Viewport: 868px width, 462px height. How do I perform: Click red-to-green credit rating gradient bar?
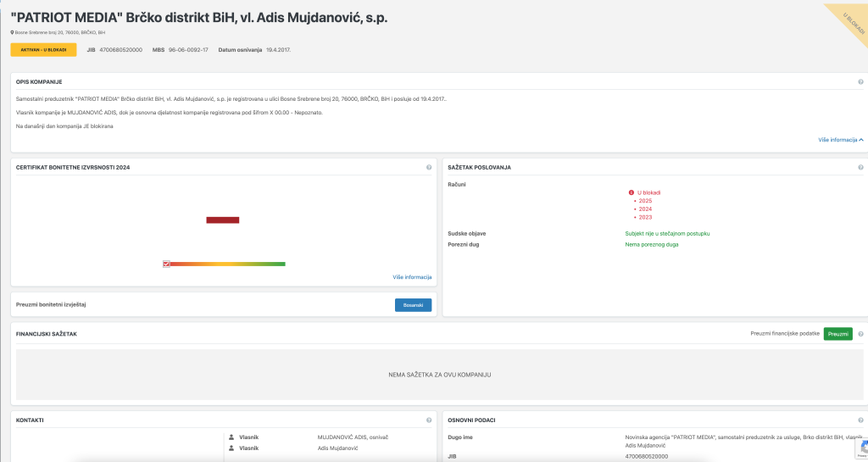point(228,264)
